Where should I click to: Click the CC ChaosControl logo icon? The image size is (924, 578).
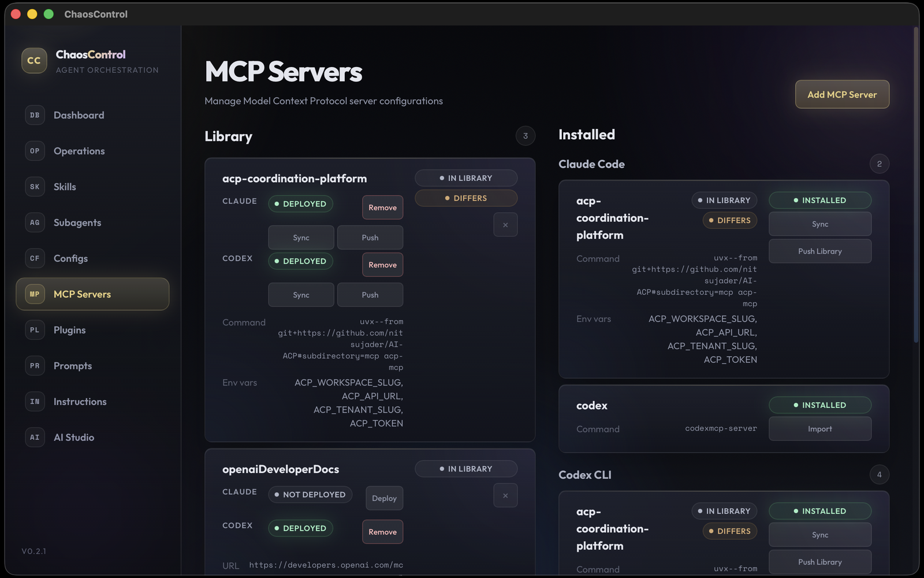(34, 61)
